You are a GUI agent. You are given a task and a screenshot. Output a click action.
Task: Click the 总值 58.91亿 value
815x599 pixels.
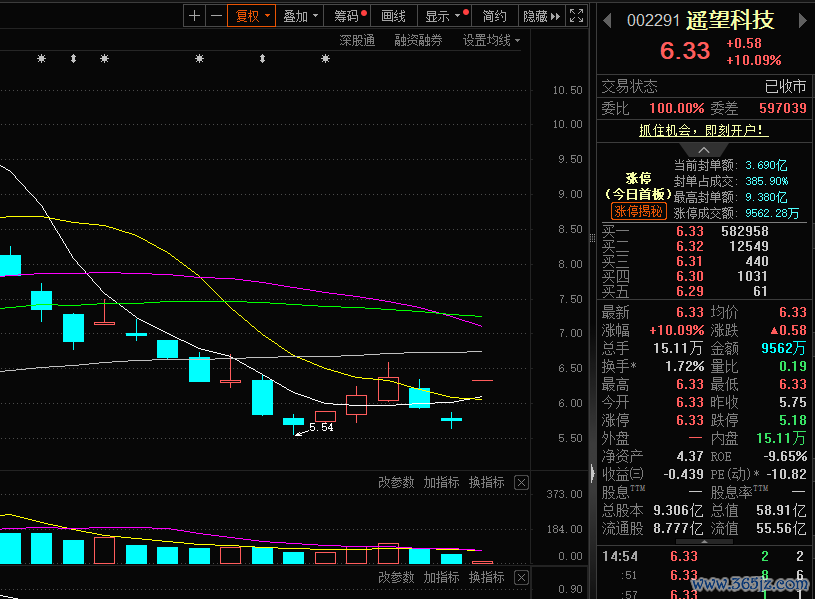[781, 510]
